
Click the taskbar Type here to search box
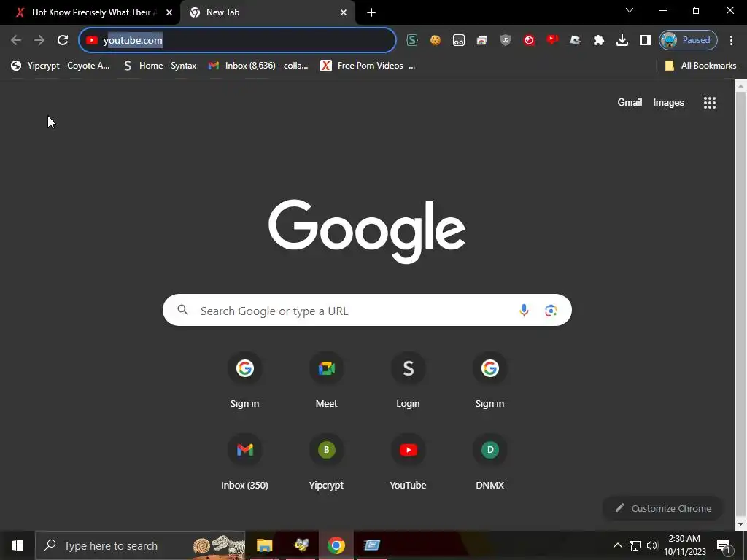(x=140, y=545)
